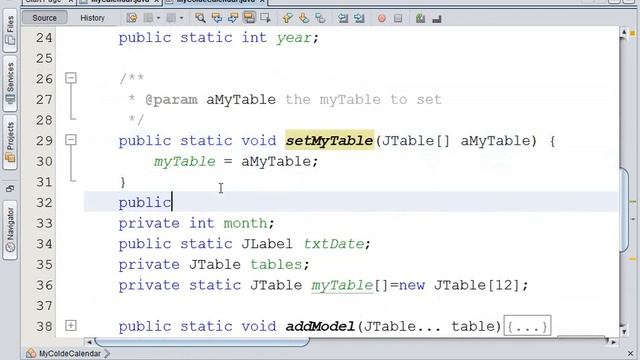640x360 pixels.
Task: Click the Forward navigation toolbar icon
Action: click(x=171, y=18)
